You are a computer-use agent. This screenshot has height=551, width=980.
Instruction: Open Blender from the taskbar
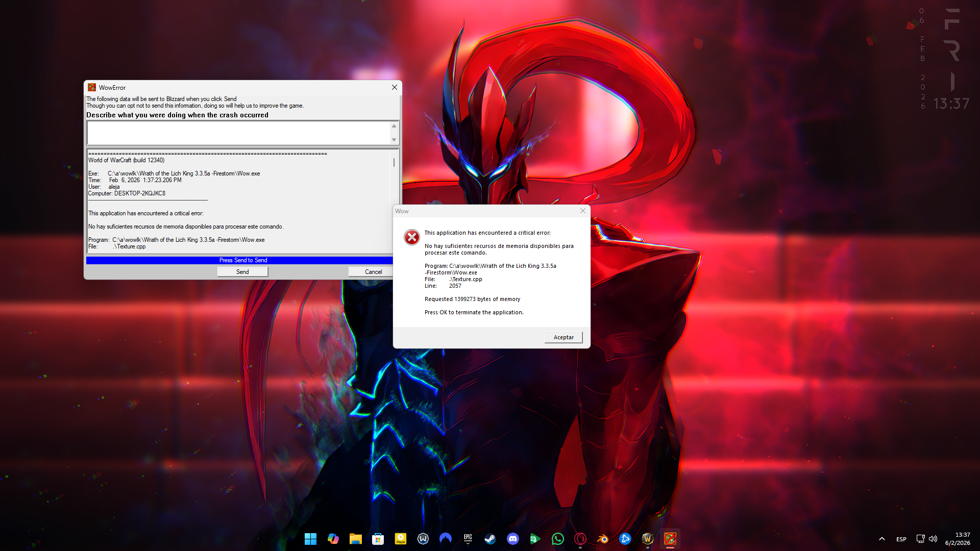pyautogui.click(x=602, y=539)
